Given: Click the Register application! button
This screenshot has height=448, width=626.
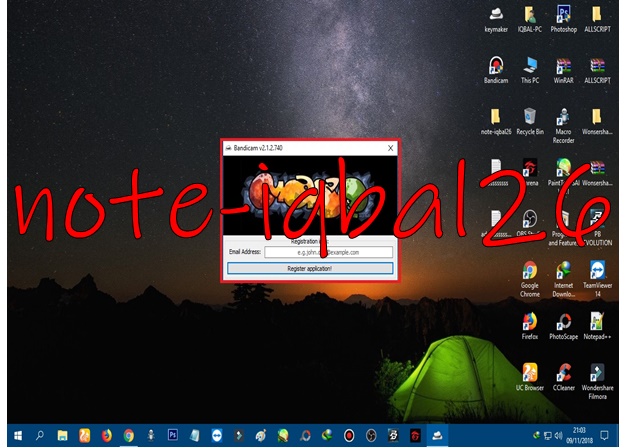Looking at the screenshot, I should click(310, 268).
